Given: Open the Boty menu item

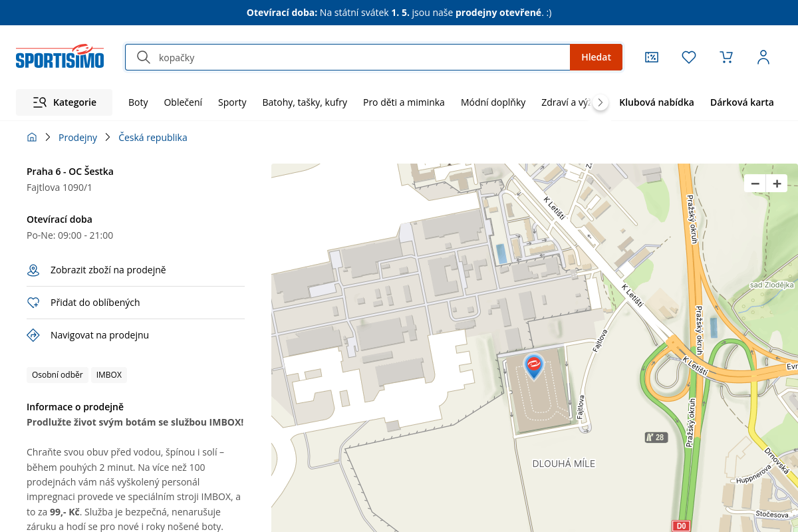Looking at the screenshot, I should pyautogui.click(x=138, y=102).
